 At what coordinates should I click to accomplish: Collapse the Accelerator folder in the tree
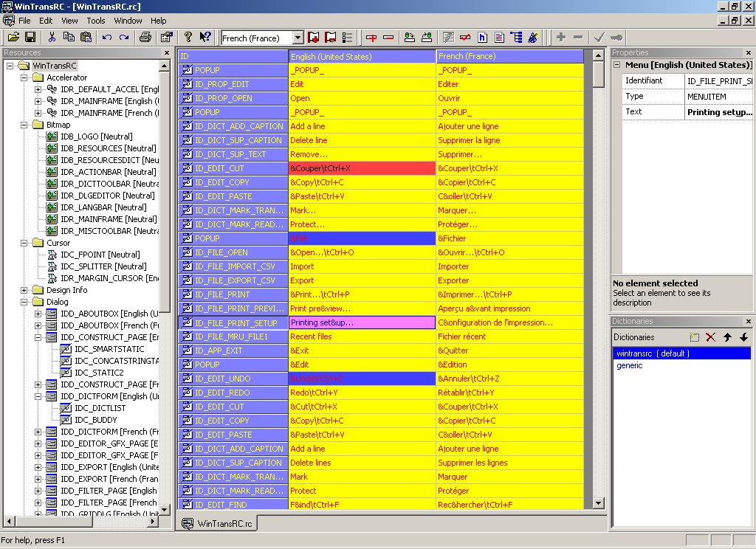click(24, 77)
